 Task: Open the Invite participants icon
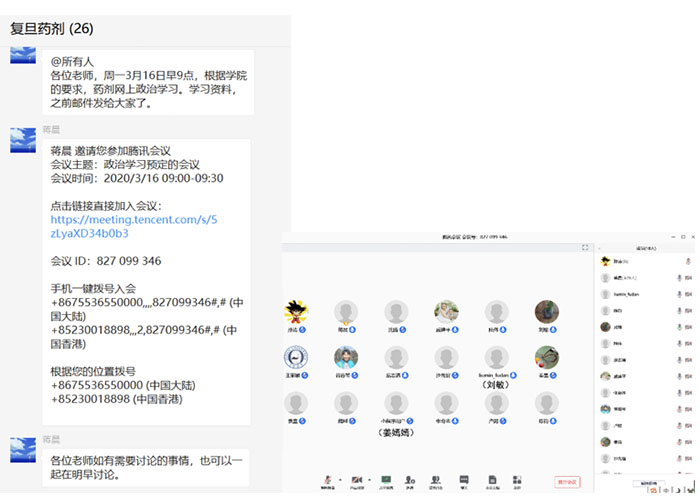[411, 483]
